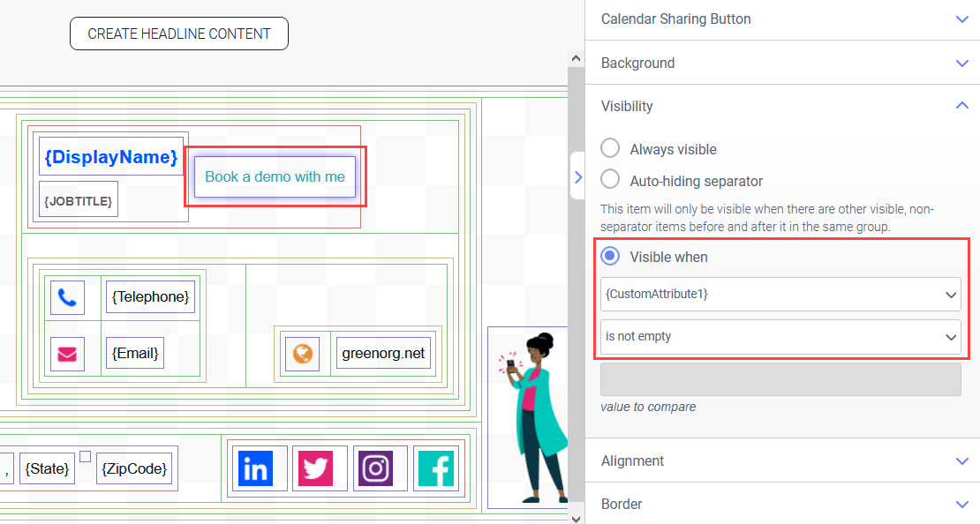This screenshot has height=524, width=980.
Task: Click the Twitter bird icon
Action: [x=315, y=468]
